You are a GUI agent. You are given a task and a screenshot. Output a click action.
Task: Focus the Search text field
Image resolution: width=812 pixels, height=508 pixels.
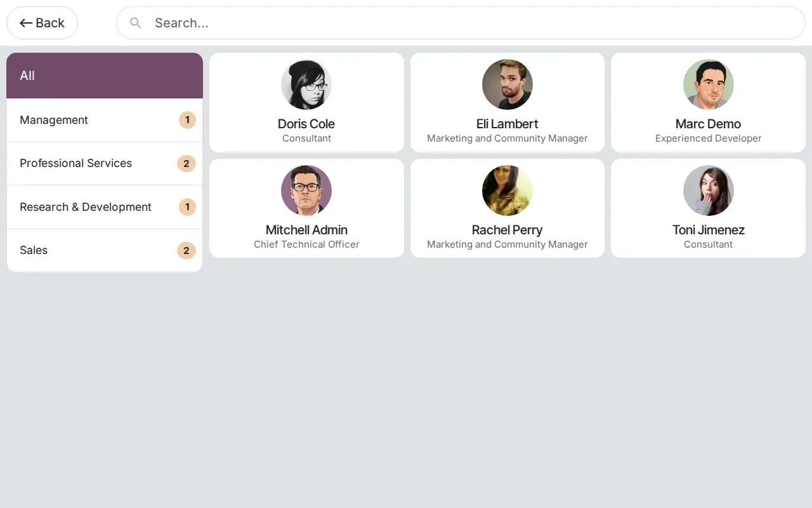point(461,23)
